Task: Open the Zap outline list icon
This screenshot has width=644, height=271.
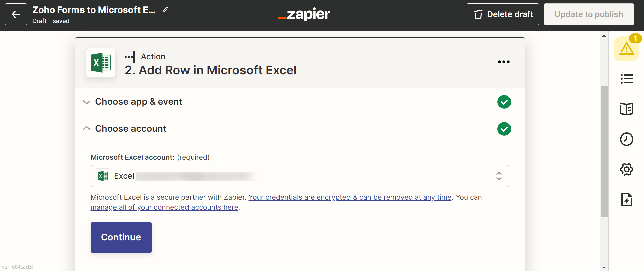Action: 626,79
